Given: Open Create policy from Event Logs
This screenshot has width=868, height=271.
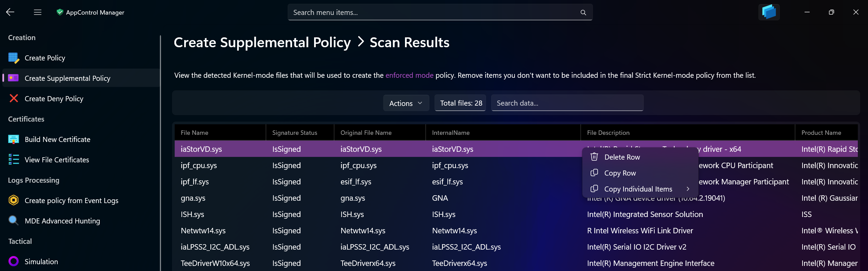Looking at the screenshot, I should point(81,200).
